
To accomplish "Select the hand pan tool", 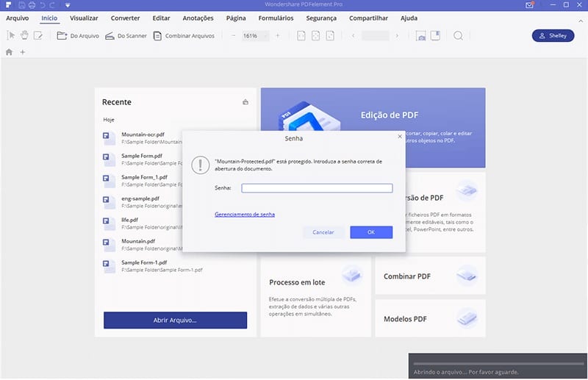I will (24, 35).
